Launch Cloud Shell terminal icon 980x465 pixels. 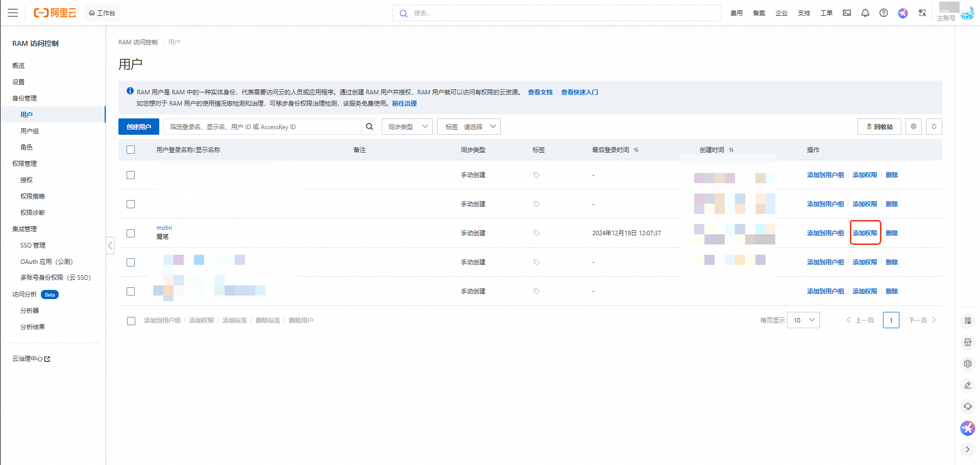click(847, 13)
